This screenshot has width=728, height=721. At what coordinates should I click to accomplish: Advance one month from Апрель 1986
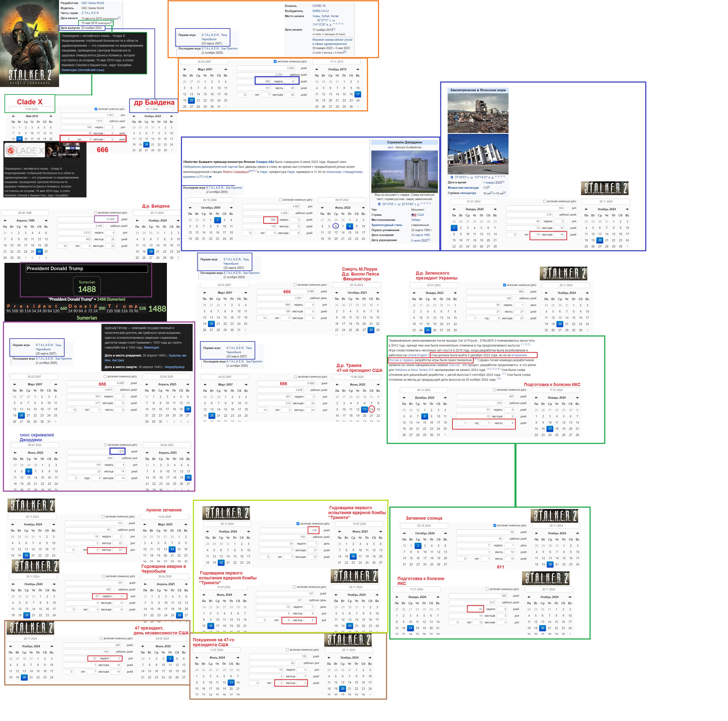coord(46,220)
